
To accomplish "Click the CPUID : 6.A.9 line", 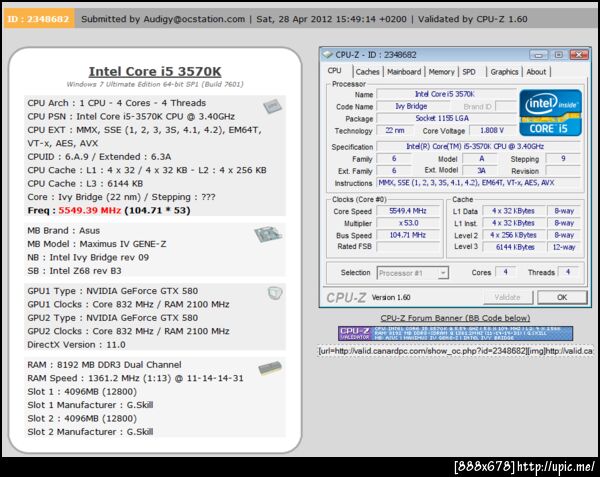I will (x=99, y=157).
